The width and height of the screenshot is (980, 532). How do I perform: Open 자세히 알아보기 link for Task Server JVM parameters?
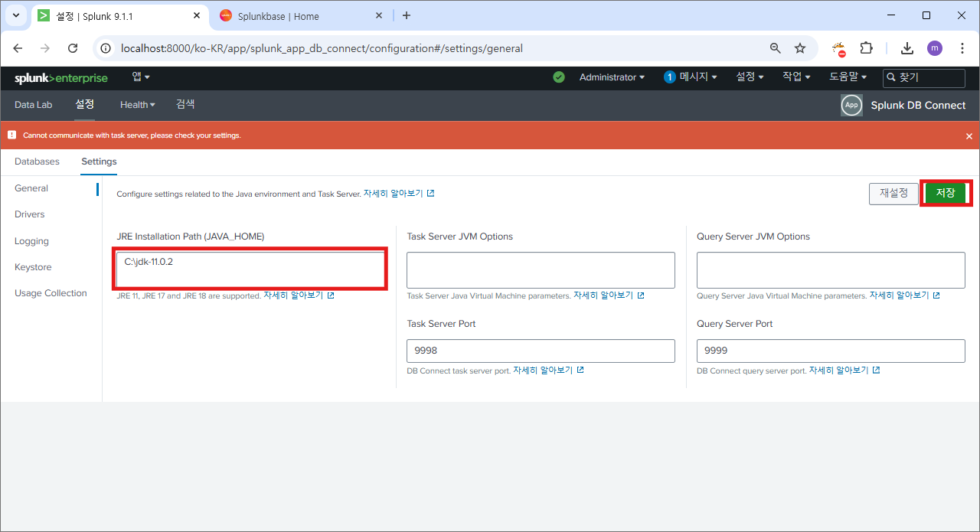(x=609, y=295)
